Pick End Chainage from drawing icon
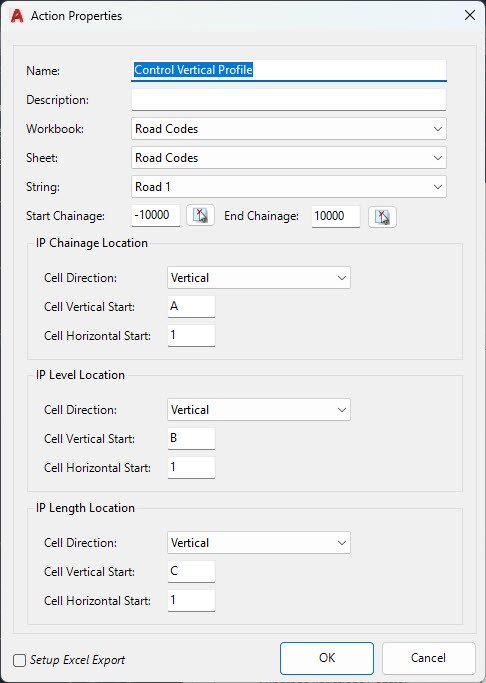 pos(382,216)
